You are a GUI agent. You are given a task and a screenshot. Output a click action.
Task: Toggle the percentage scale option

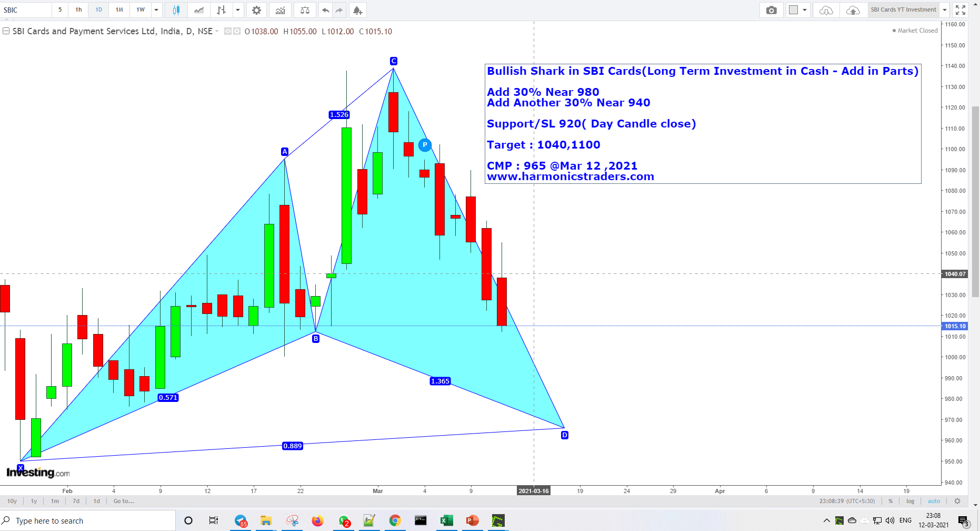click(x=891, y=501)
